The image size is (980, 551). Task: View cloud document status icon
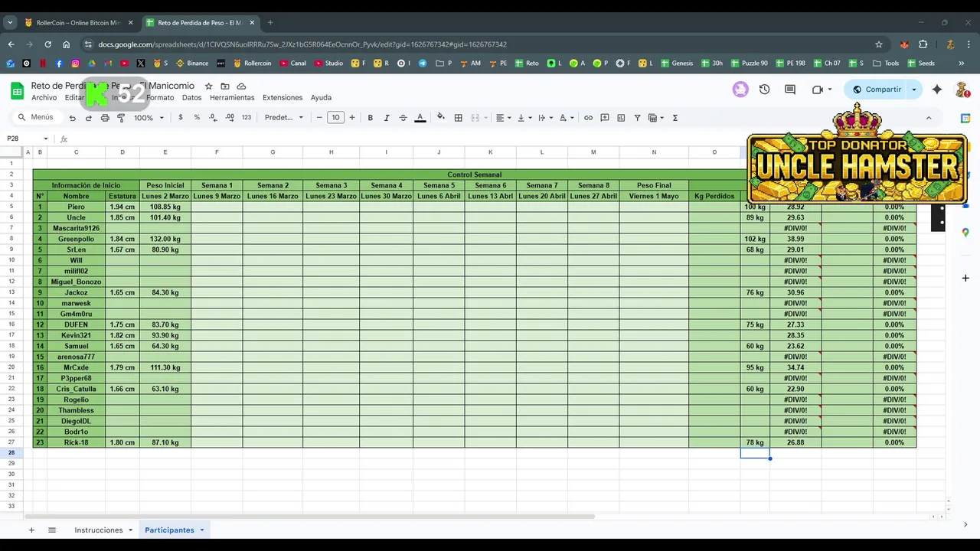241,86
